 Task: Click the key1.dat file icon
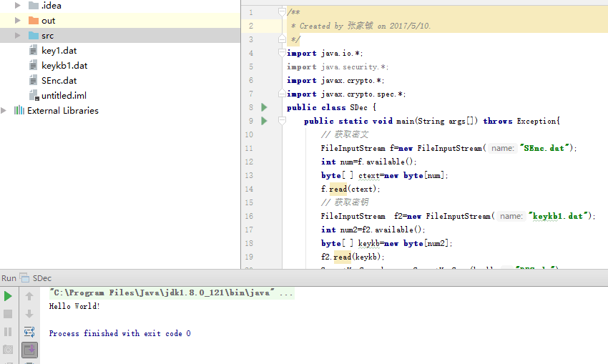click(34, 50)
